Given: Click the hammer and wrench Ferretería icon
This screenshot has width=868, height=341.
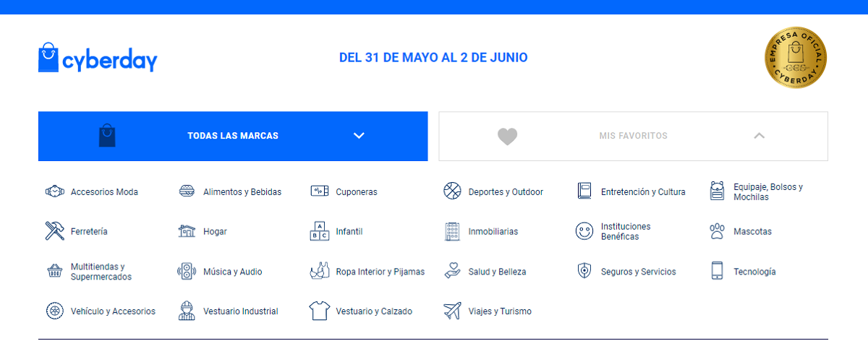Looking at the screenshot, I should [x=55, y=231].
